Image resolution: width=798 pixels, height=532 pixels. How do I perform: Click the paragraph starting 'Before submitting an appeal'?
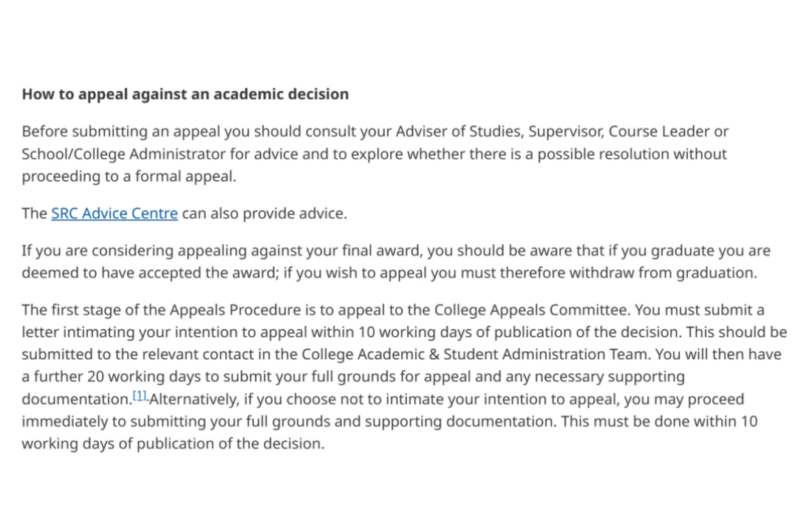pyautogui.click(x=375, y=154)
